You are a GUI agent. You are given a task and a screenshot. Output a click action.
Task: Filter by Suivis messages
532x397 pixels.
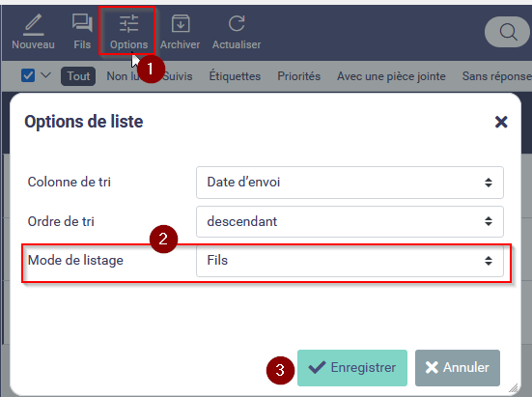[x=178, y=76]
